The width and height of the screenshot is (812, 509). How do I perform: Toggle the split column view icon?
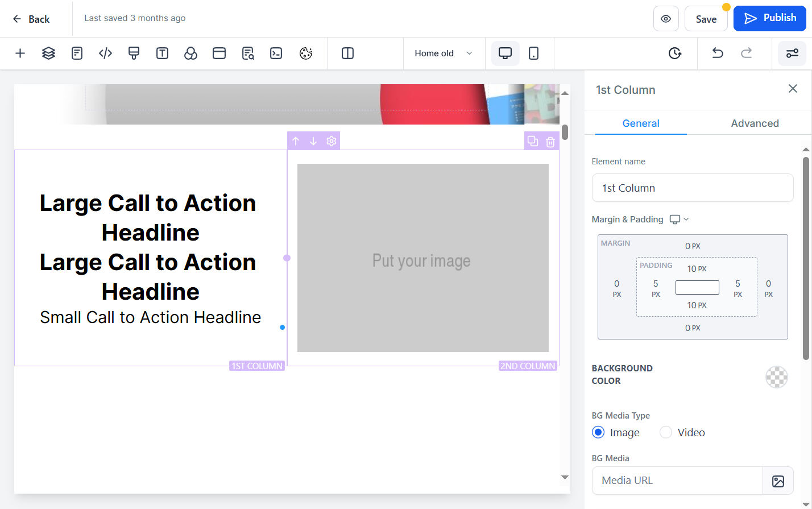coord(348,53)
